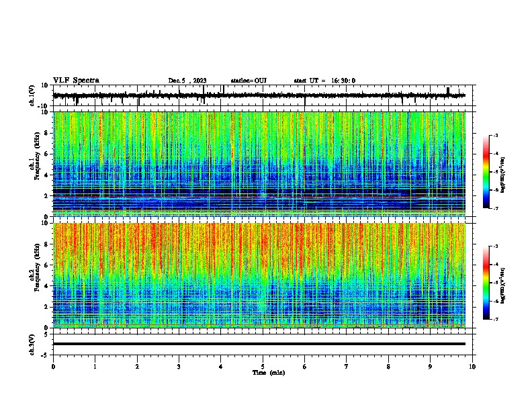532x411 pixels.
Task: Click the 7 tick label on Time axis
Action: (x=347, y=367)
